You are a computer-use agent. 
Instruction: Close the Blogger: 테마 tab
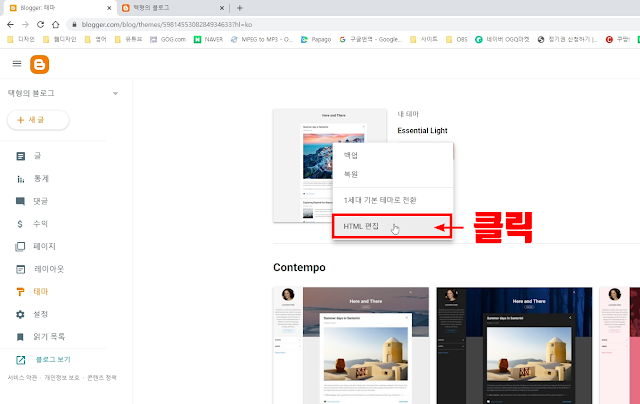tap(109, 8)
